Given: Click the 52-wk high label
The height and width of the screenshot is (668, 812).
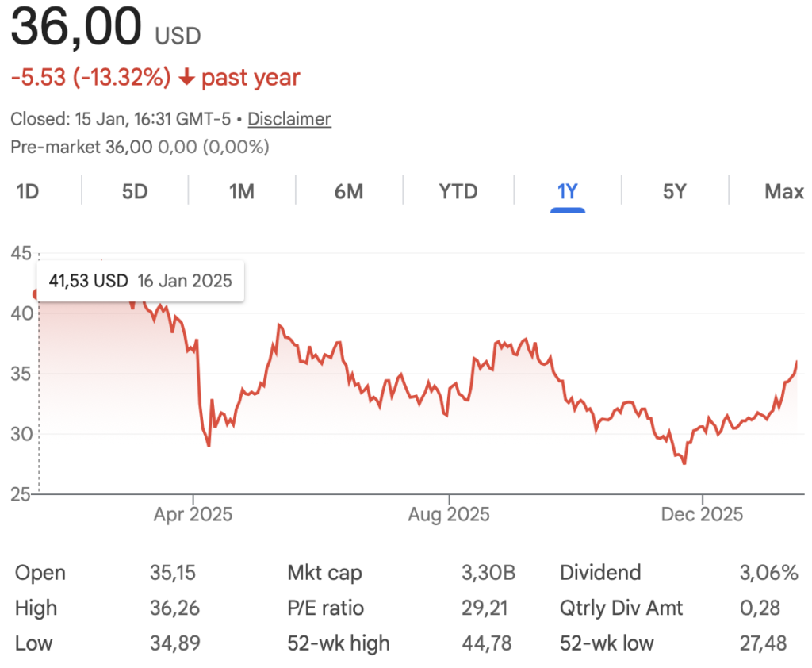Looking at the screenshot, I should (339, 643).
